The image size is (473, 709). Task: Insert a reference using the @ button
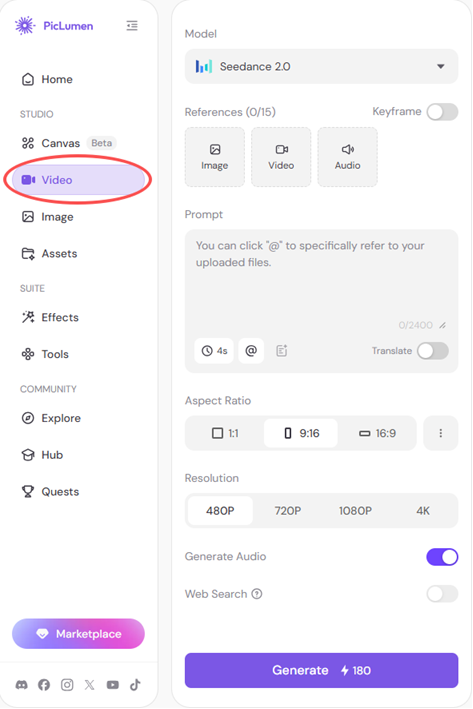[x=251, y=350]
